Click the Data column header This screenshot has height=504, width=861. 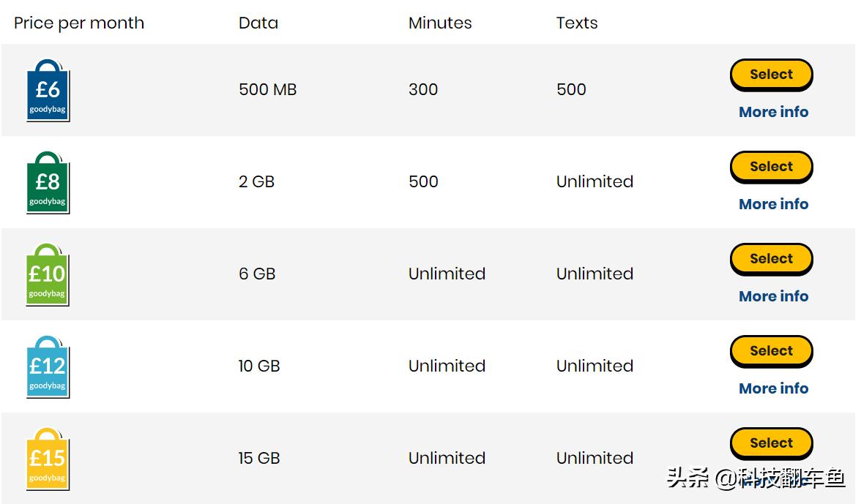[258, 23]
